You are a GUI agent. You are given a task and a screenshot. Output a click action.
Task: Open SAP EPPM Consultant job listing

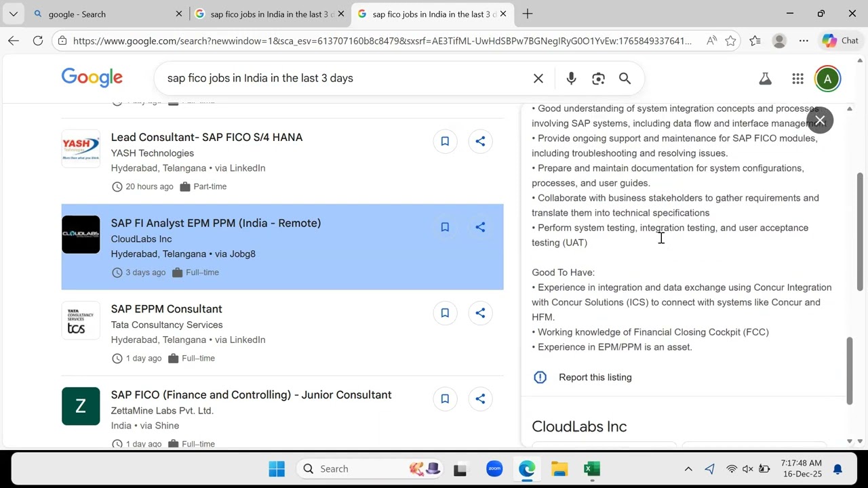pyautogui.click(x=166, y=309)
